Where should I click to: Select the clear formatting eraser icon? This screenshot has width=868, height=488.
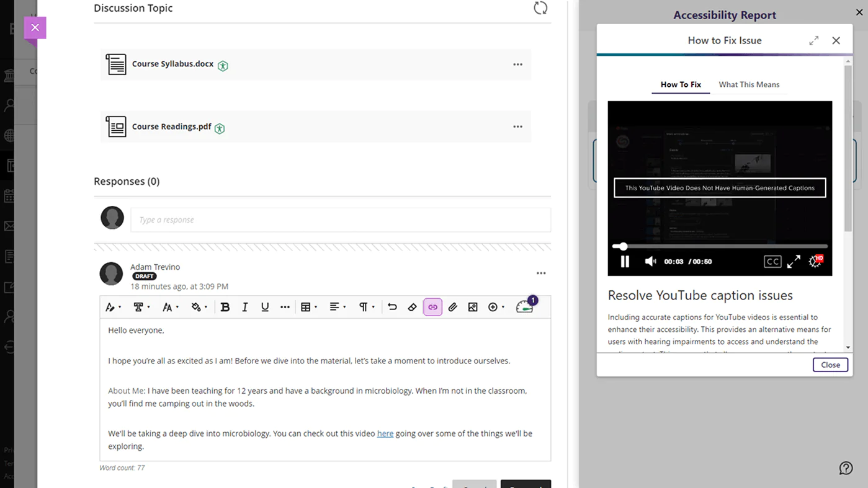pos(412,307)
